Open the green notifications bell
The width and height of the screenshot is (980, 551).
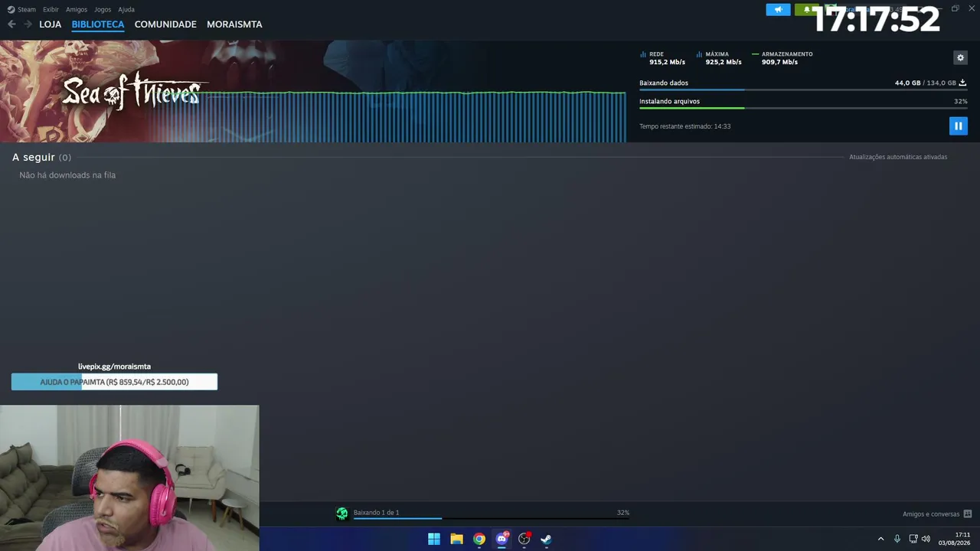[806, 10]
